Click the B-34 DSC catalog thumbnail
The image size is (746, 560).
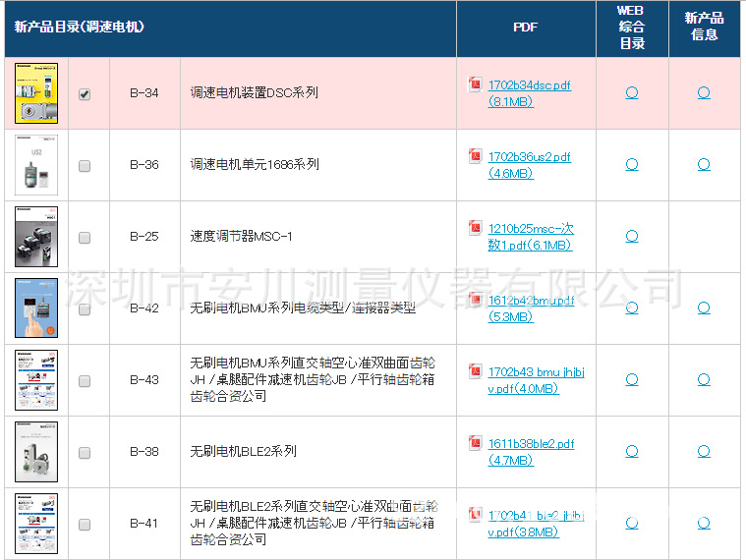pyautogui.click(x=36, y=93)
